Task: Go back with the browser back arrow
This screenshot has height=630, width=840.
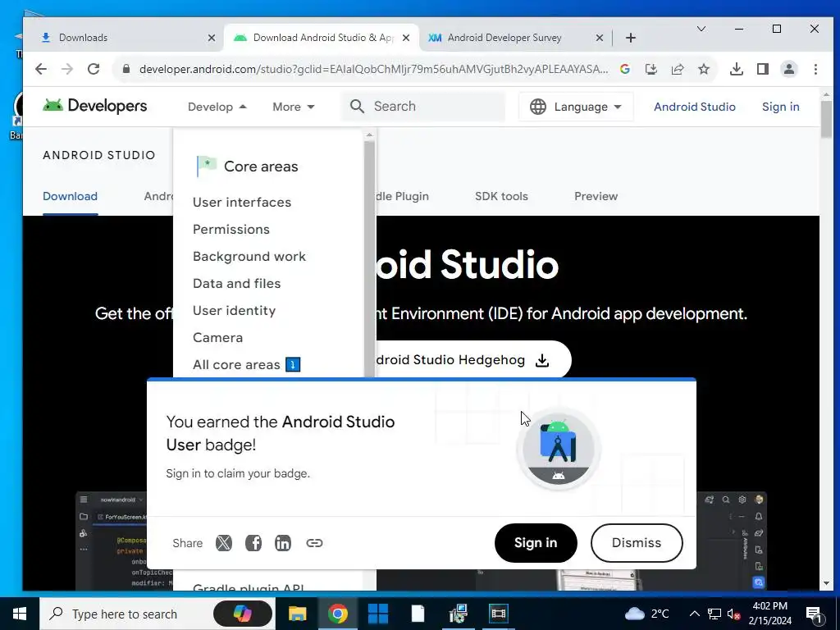Action: pos(41,69)
